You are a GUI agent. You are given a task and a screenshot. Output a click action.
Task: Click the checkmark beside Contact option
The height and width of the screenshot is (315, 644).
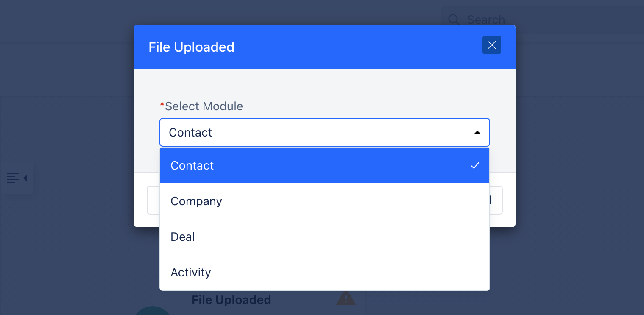475,165
